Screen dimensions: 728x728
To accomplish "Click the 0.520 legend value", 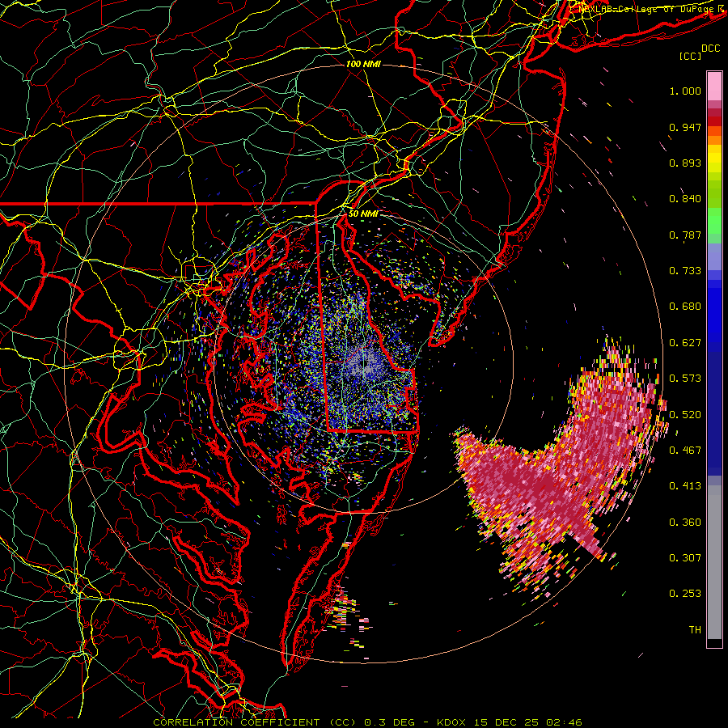I will pos(685,415).
